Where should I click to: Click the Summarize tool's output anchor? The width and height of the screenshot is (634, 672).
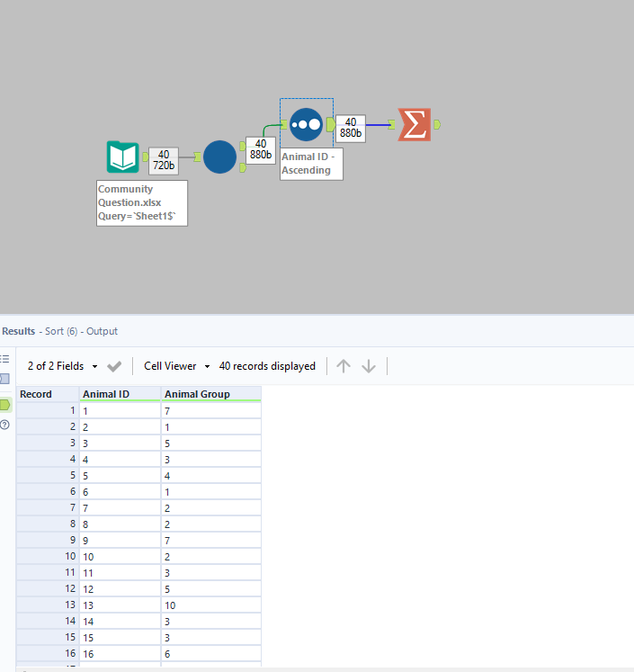[x=437, y=124]
